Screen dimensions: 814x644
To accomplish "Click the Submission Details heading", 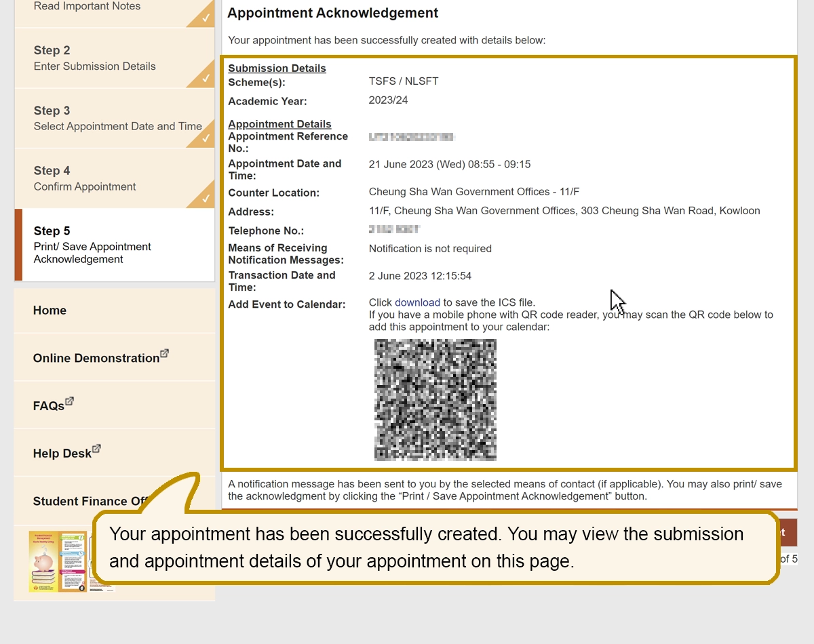I will (x=277, y=68).
